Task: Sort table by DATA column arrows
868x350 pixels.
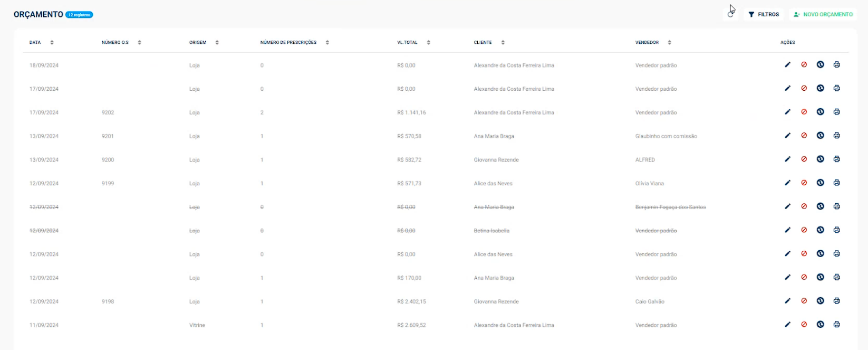Action: 52,42
